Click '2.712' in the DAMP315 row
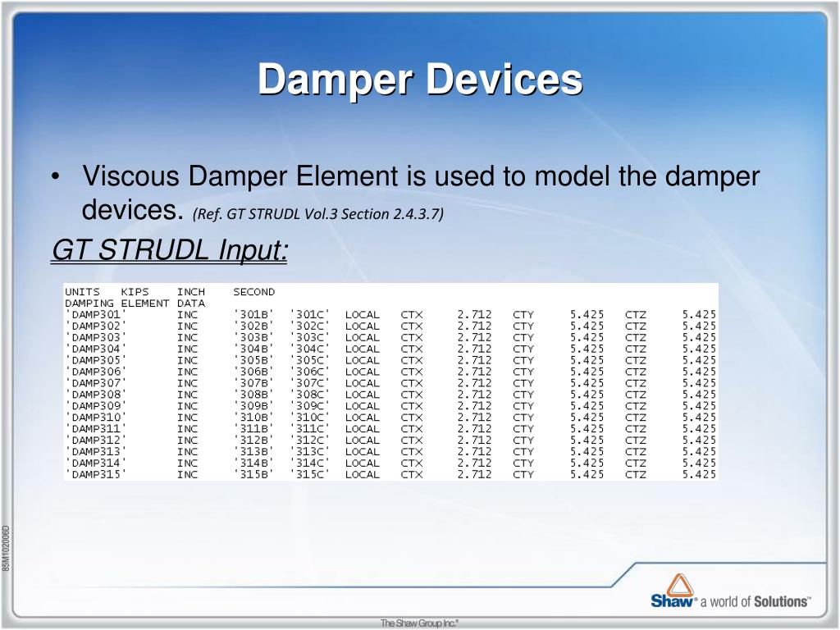This screenshot has height=630, width=840. pos(474,474)
